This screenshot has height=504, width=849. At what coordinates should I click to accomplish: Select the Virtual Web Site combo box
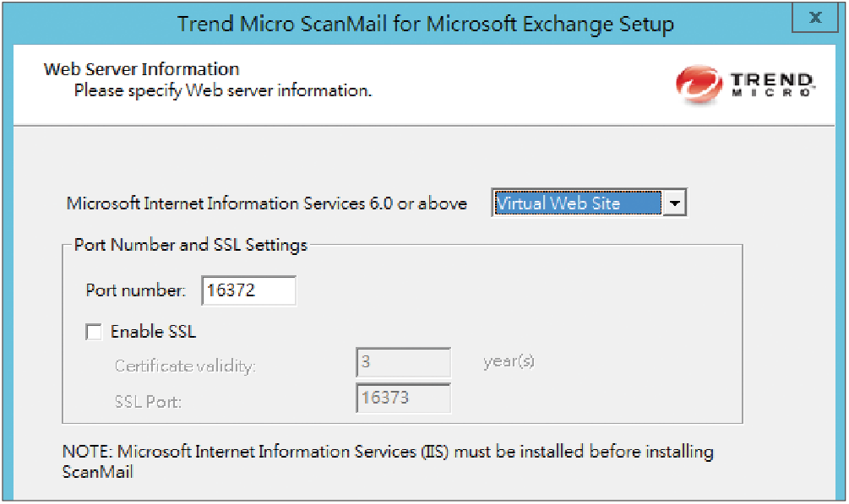pyautogui.click(x=589, y=203)
